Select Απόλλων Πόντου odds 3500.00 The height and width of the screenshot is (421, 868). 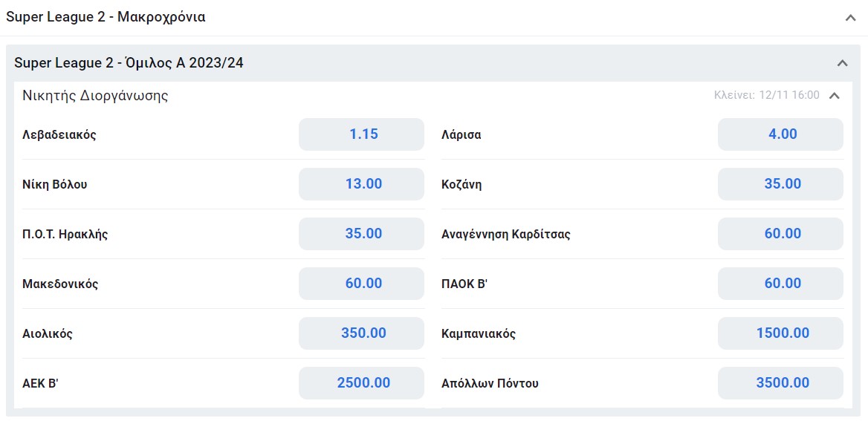click(x=780, y=383)
